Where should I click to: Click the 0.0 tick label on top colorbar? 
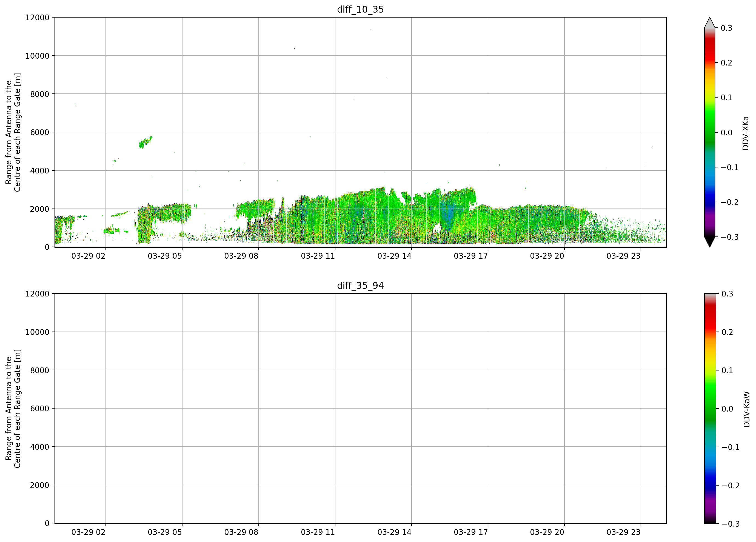(x=726, y=133)
